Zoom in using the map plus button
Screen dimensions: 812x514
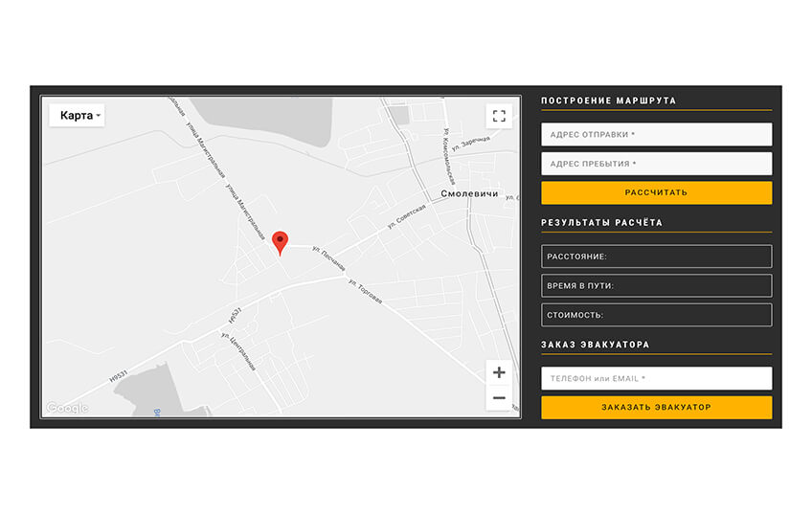coord(498,372)
